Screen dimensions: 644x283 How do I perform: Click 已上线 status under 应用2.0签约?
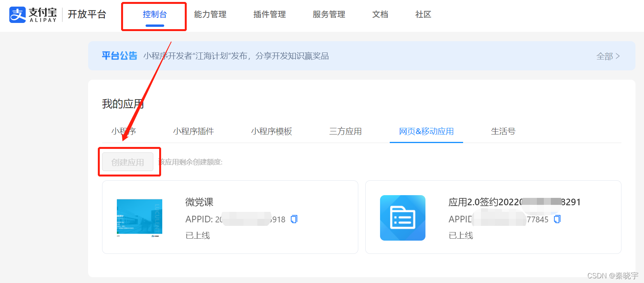[461, 236]
